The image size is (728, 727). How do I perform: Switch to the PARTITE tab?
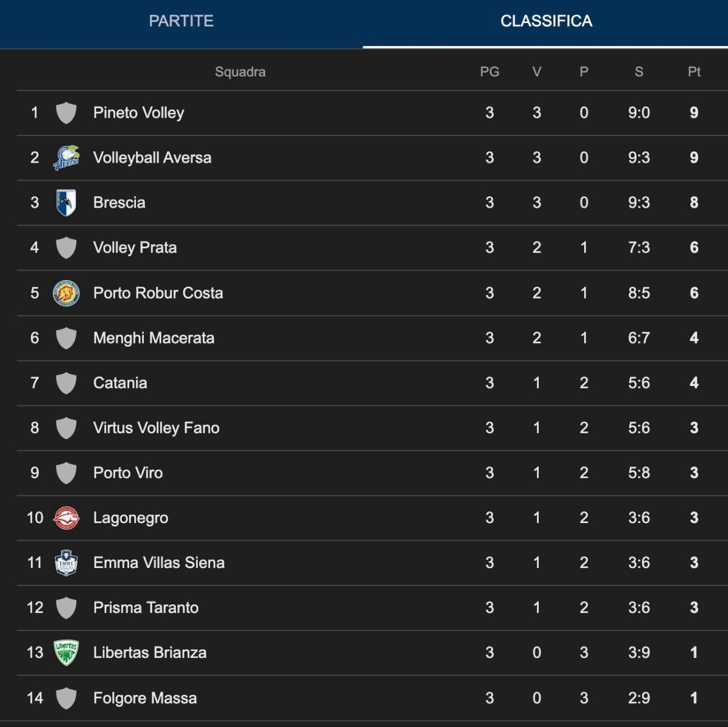pos(181,21)
